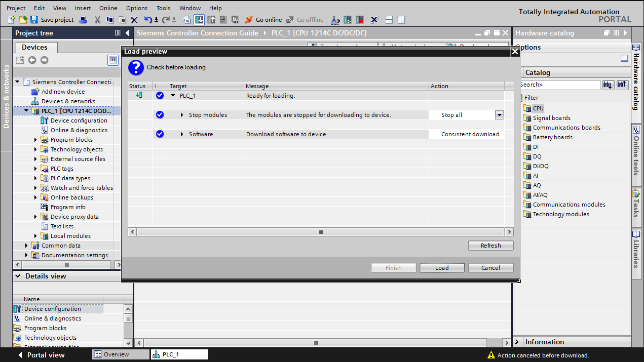Click the Copy icon in the toolbar
This screenshot has width=644, height=362.
point(109,20)
